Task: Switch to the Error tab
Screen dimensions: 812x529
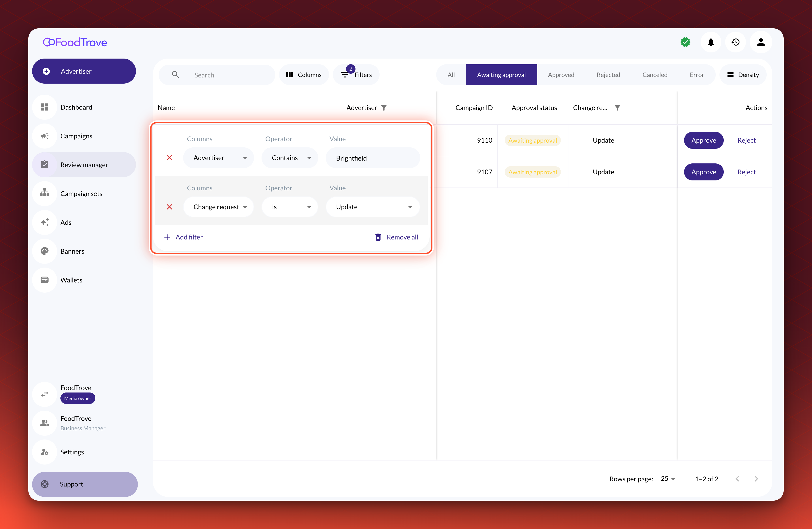Action: (x=697, y=75)
